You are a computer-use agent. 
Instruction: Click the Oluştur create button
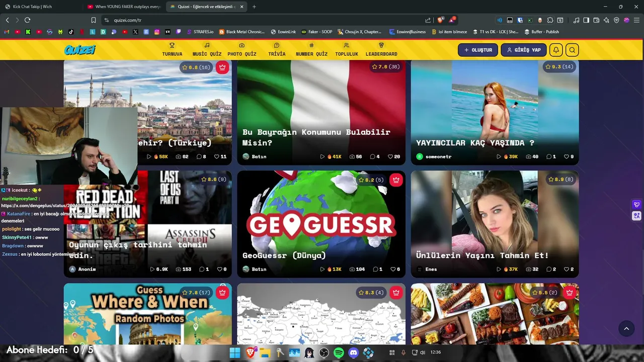[478, 50]
